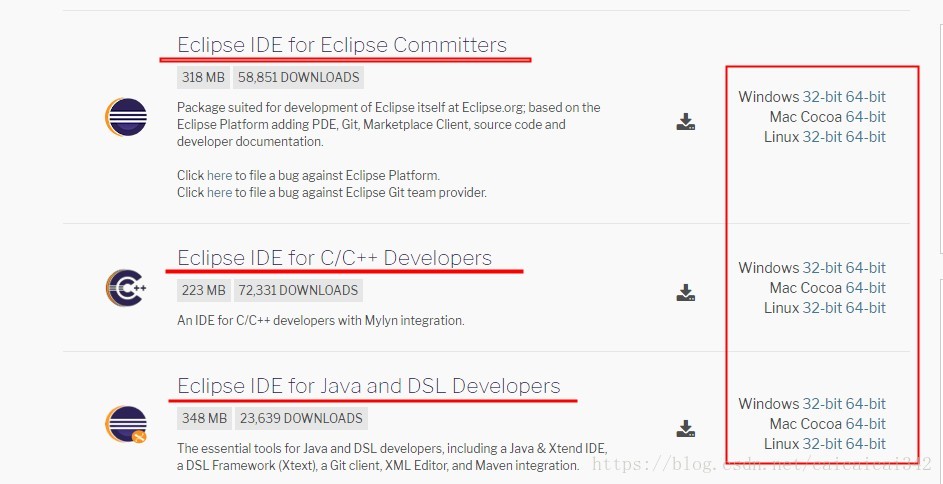Download Windows 32-bit for C/C++ Developers
This screenshot has width=943, height=484.
coord(822,268)
